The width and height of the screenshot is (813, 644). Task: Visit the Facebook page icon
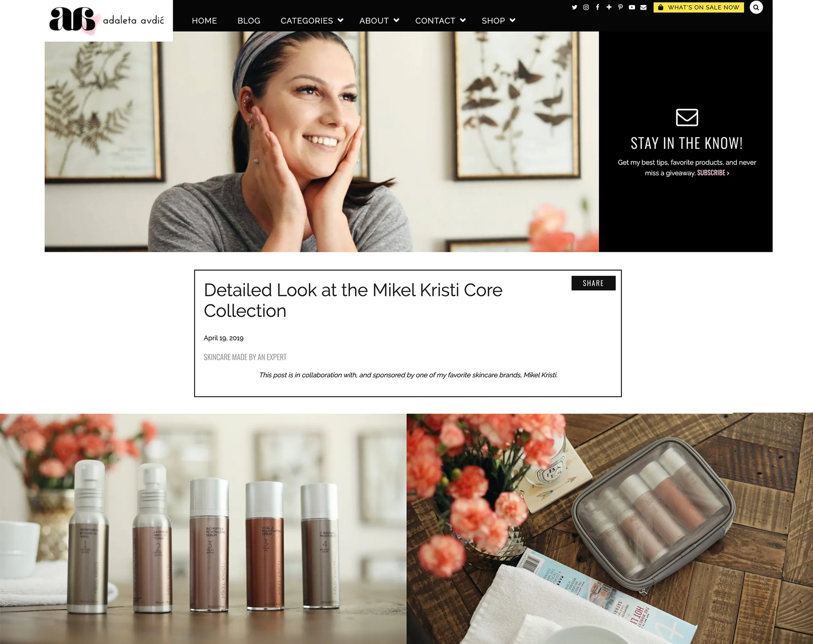pyautogui.click(x=598, y=7)
